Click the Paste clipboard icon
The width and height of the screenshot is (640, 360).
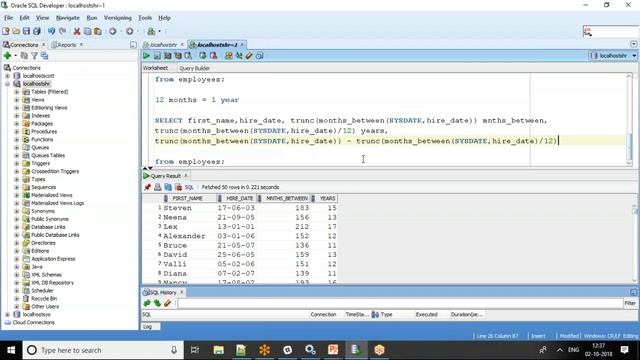point(98,31)
